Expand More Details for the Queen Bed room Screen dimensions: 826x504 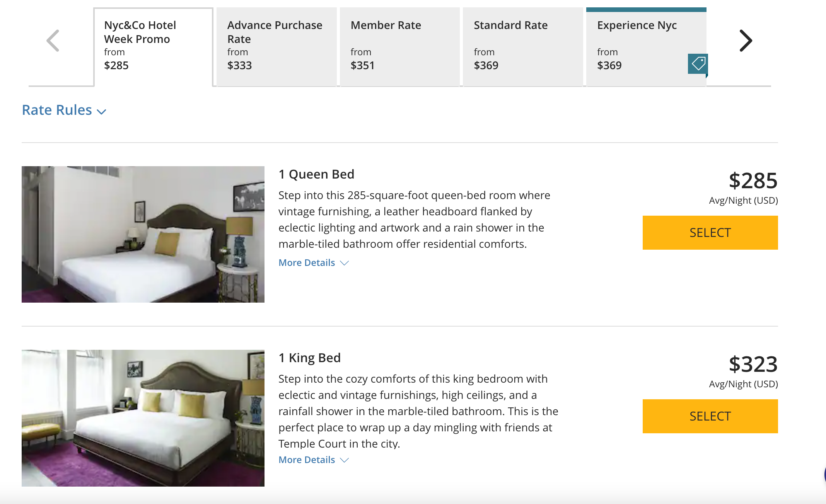click(307, 263)
